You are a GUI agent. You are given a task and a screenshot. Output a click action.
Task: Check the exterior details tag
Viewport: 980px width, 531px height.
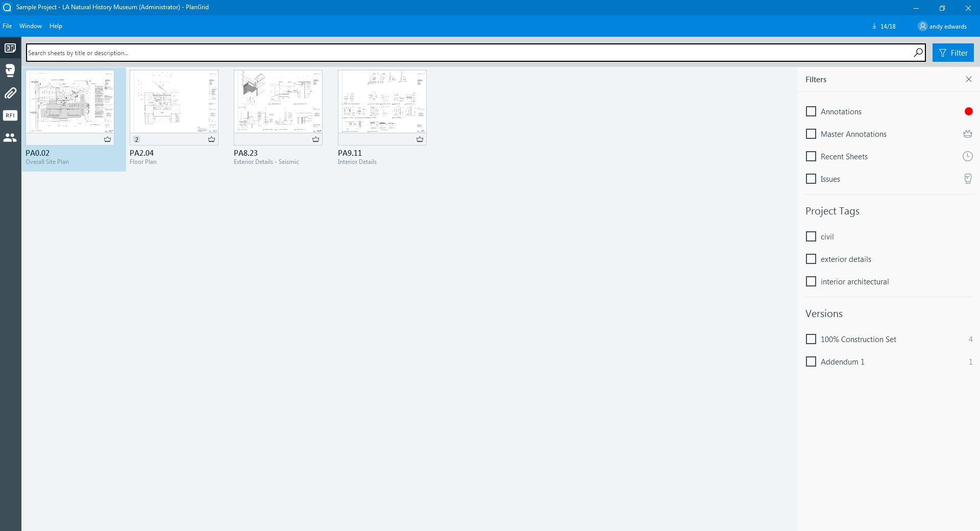[811, 259]
